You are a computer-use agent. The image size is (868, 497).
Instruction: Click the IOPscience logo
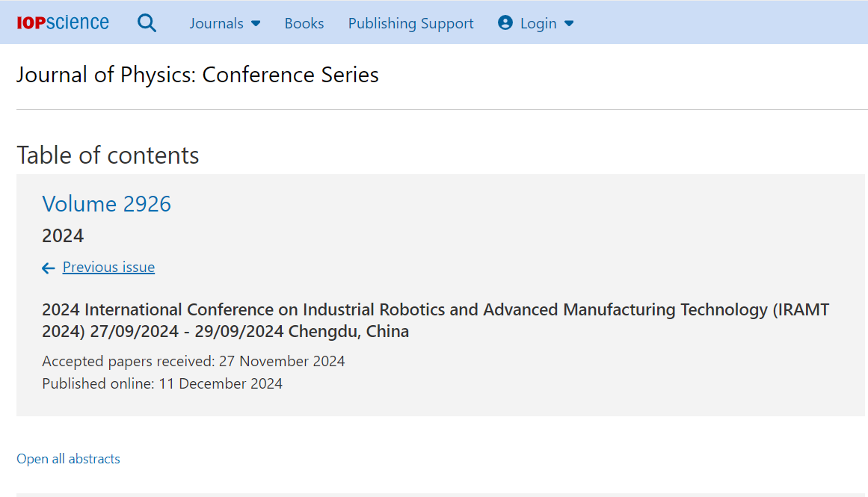(x=63, y=22)
